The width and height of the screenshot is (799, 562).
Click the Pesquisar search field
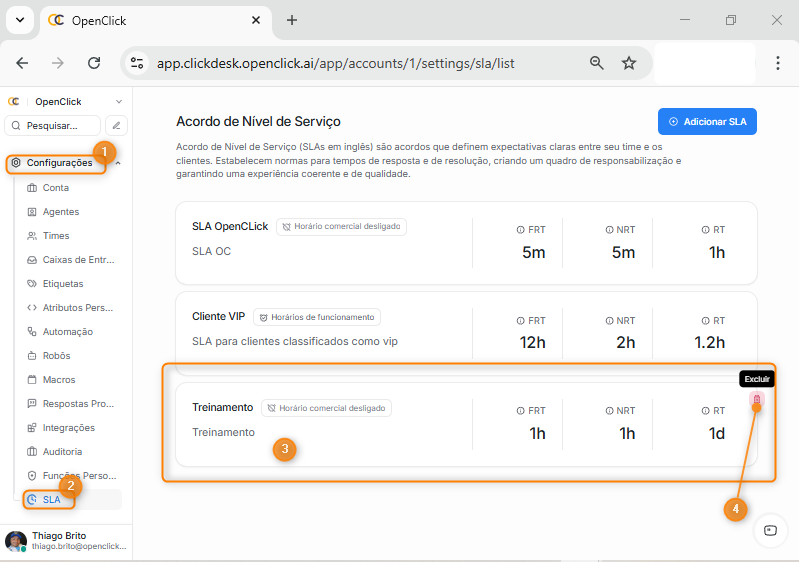[x=54, y=126]
